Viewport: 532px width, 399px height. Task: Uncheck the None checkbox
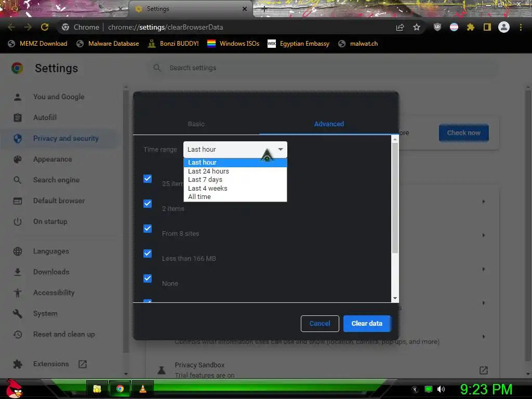[x=147, y=278]
